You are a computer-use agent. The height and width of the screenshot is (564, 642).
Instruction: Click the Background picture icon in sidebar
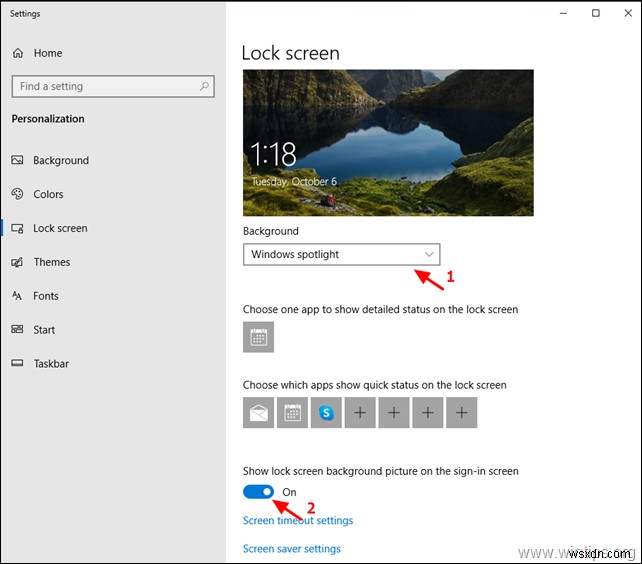pos(17,160)
